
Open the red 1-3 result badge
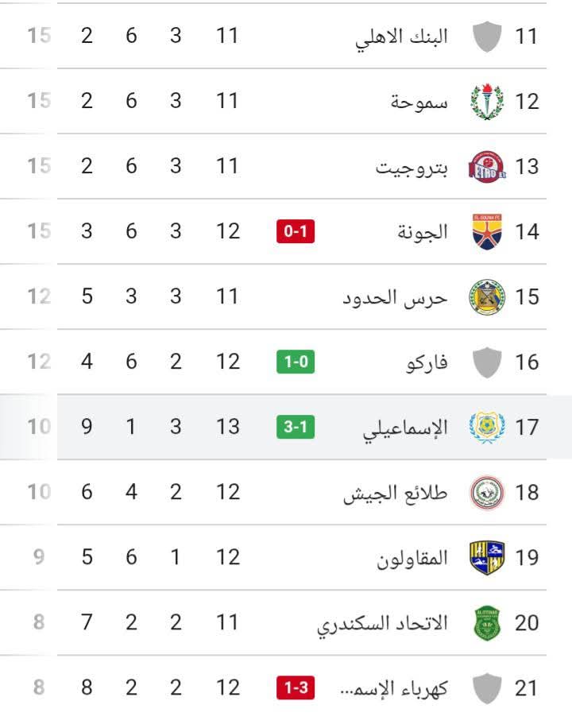[x=296, y=688]
